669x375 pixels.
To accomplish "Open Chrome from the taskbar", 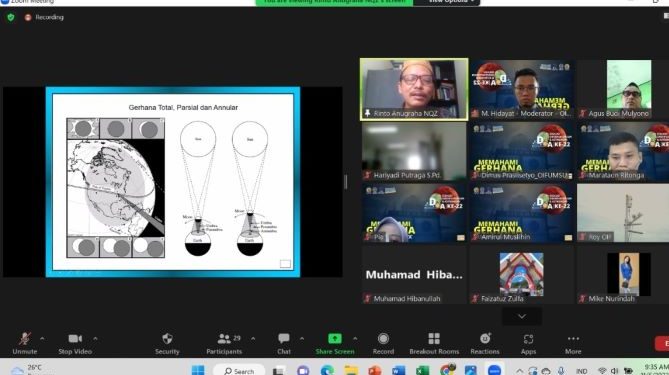I will [x=447, y=370].
